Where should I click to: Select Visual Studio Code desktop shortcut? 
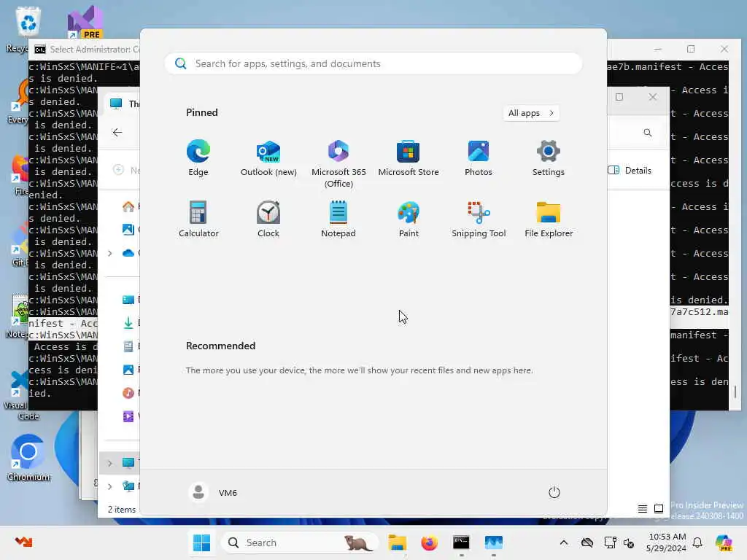[19, 395]
